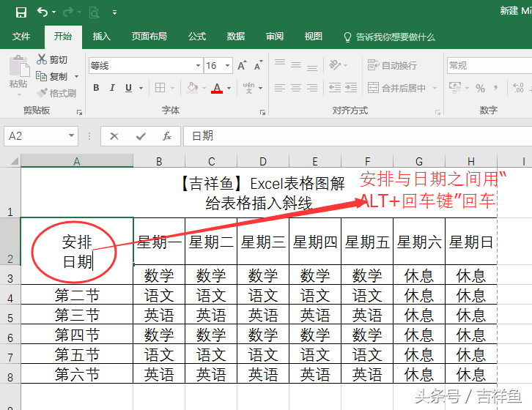Click the enter checkmark in formula bar
532x410 pixels.
point(141,136)
